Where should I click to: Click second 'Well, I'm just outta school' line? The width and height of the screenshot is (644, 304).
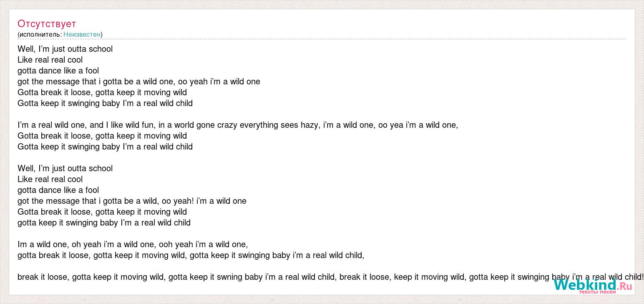click(x=65, y=168)
